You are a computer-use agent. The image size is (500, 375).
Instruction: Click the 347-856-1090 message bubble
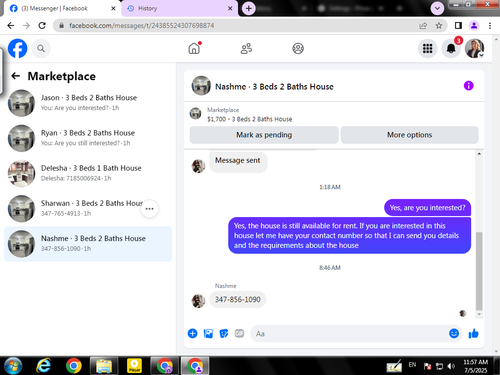(238, 299)
